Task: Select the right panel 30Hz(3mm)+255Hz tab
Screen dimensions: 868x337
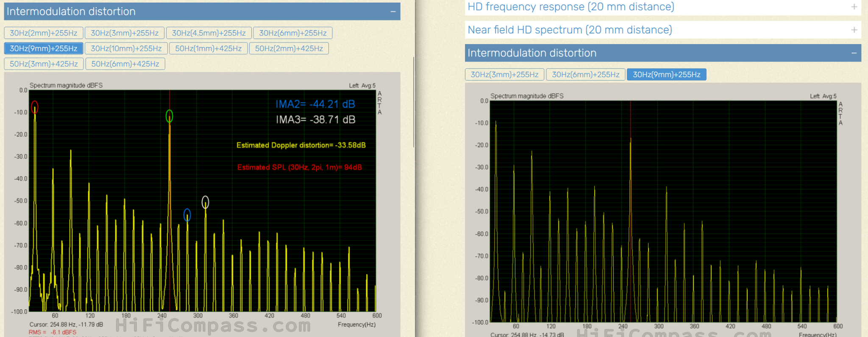Action: coord(504,75)
